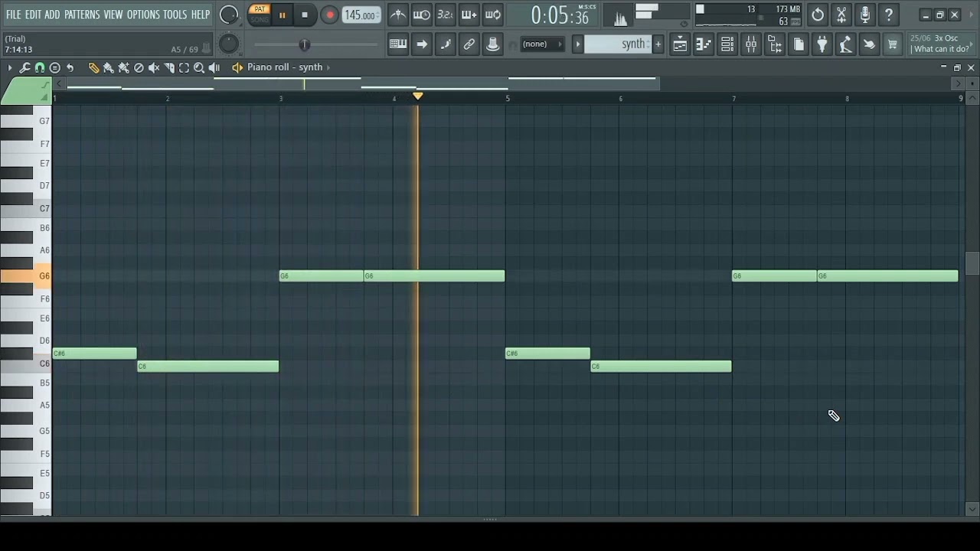Expand target channel arrow after 'synth'
980x551 pixels.
pos(328,67)
